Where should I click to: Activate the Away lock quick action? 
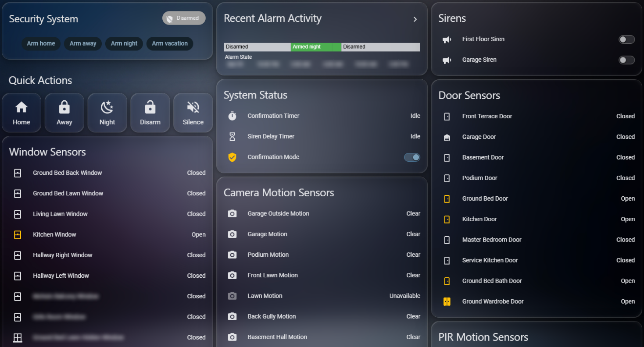coord(64,107)
